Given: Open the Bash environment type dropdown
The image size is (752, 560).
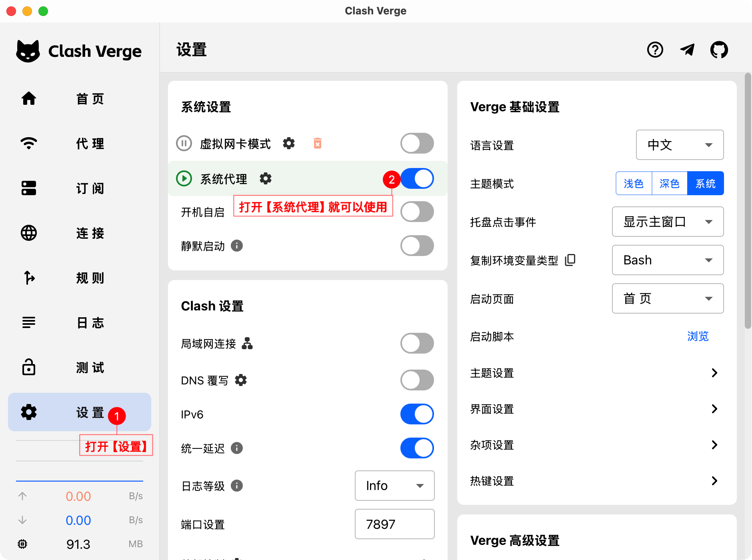Looking at the screenshot, I should point(668,260).
